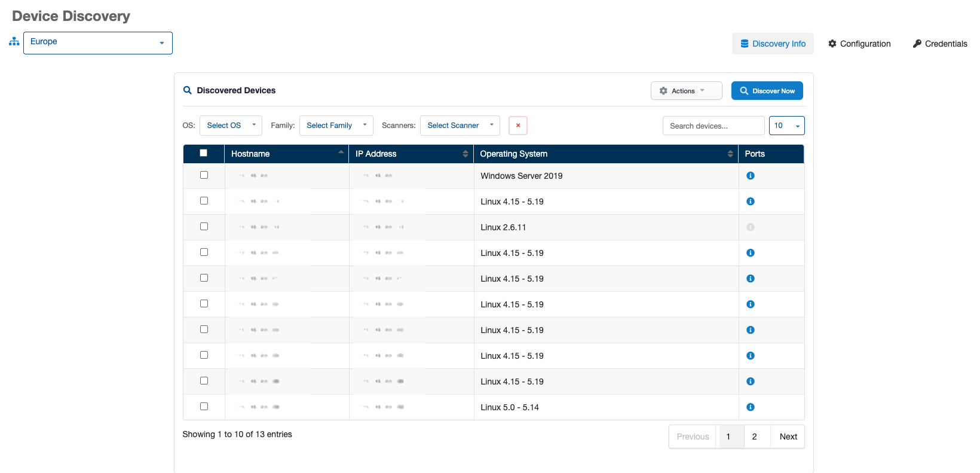Sort by IP Address column arrows
Image resolution: width=980 pixels, height=473 pixels.
click(465, 154)
